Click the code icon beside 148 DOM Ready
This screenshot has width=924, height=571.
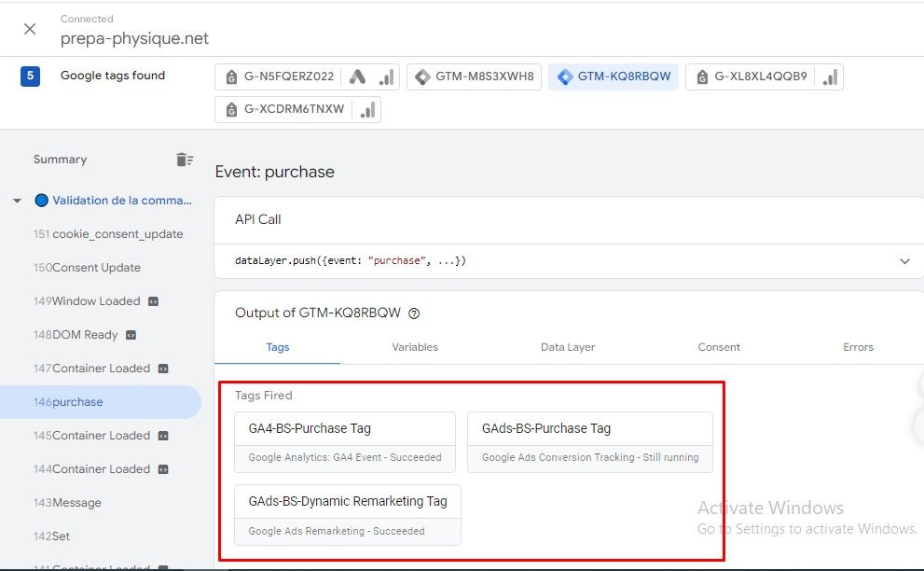coord(131,335)
